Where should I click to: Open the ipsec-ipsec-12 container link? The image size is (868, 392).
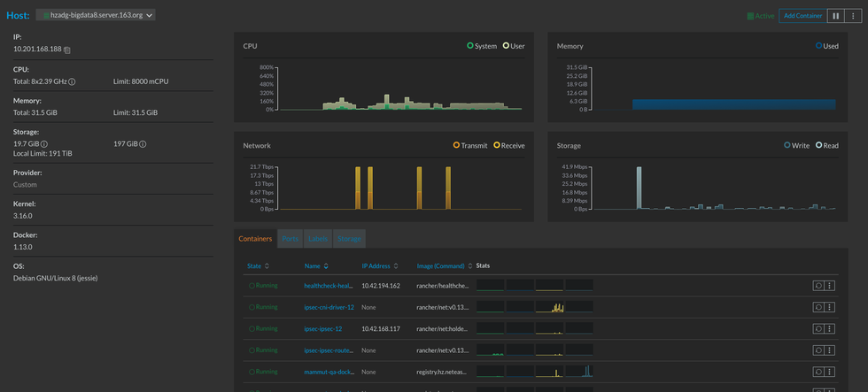pos(322,329)
